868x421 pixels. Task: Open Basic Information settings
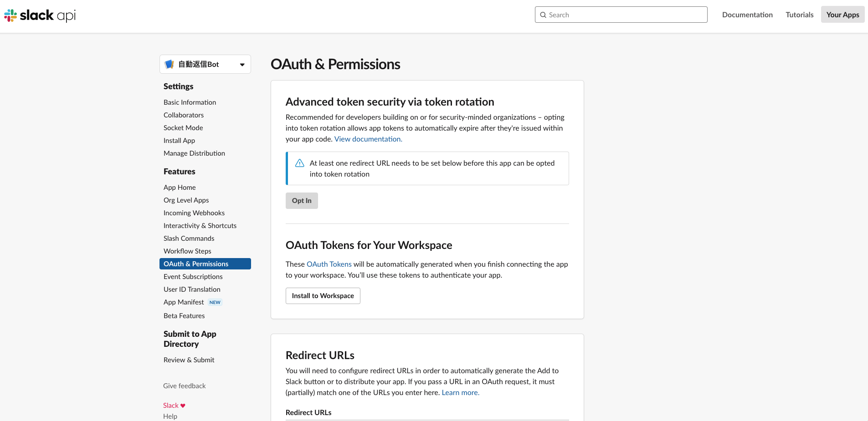point(190,102)
